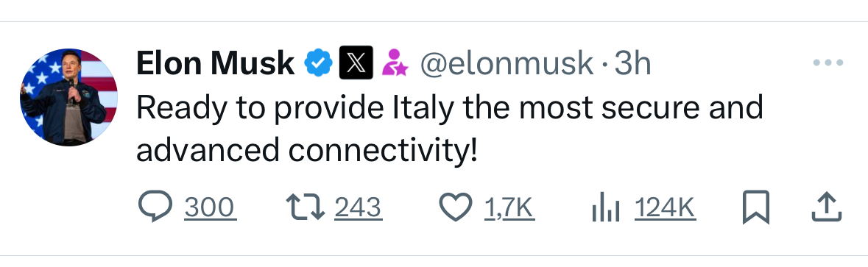Click the Elon Musk display name
This screenshot has width=868, height=267.
click(215, 63)
